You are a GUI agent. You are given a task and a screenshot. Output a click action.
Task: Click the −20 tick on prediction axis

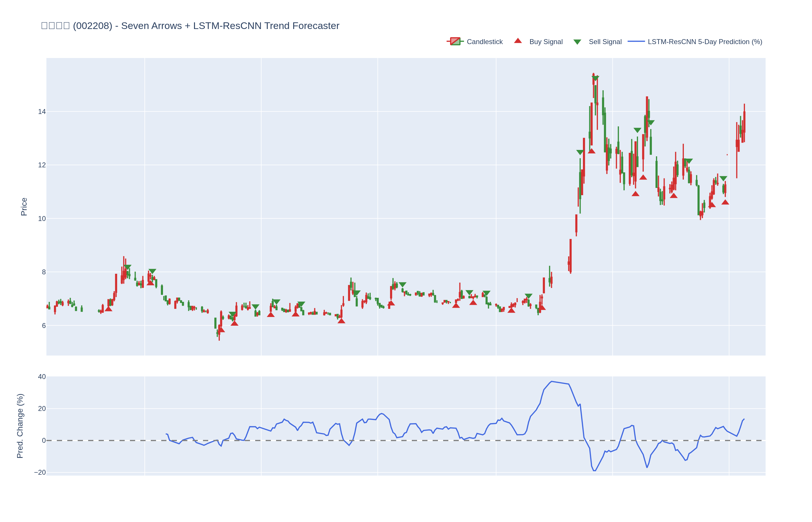40,472
